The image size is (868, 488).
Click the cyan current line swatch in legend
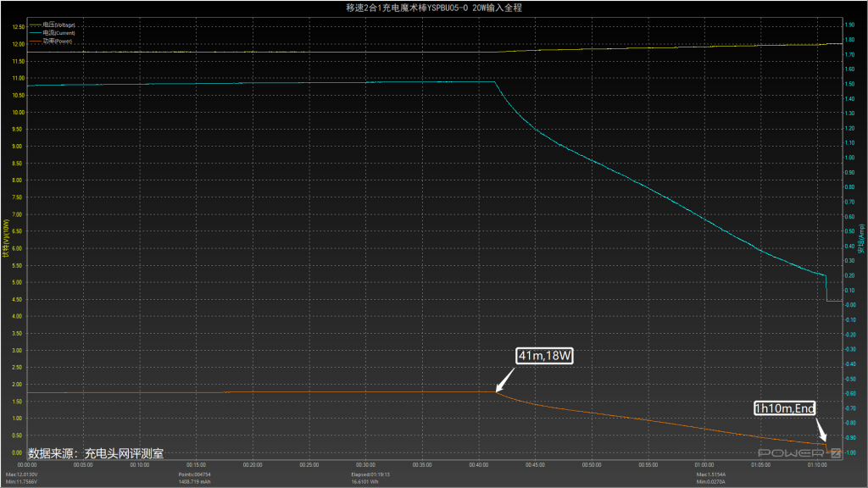(36, 33)
